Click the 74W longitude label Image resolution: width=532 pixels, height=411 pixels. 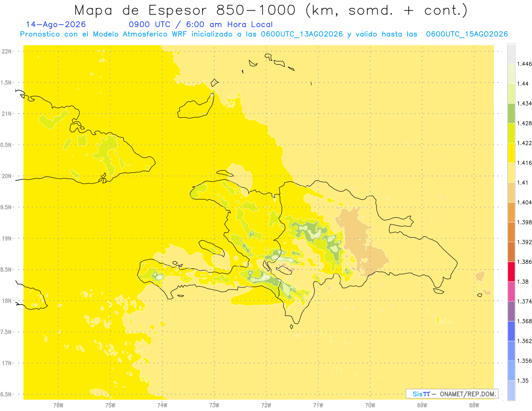pos(162,405)
